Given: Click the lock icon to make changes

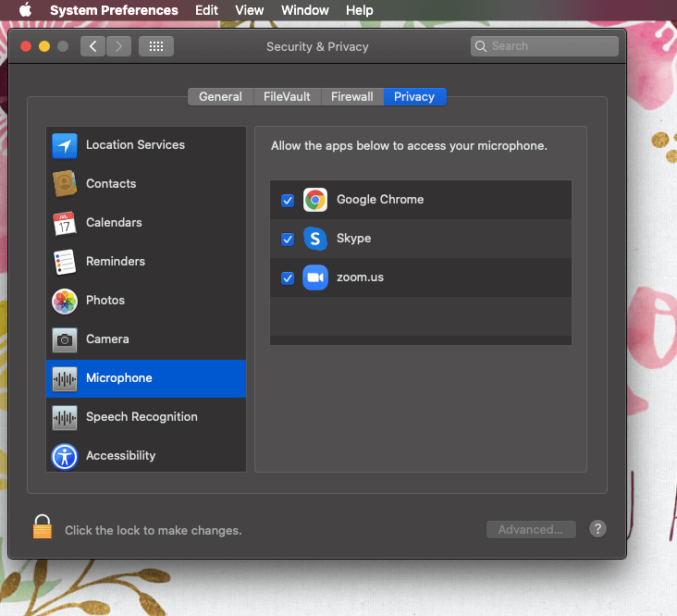Looking at the screenshot, I should point(43,528).
